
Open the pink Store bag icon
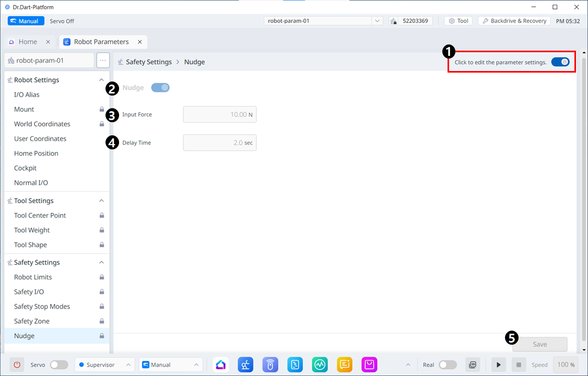[369, 365]
